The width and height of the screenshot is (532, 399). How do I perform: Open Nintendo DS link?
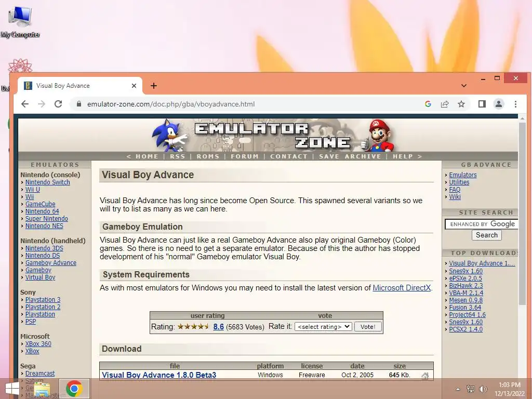(43, 256)
